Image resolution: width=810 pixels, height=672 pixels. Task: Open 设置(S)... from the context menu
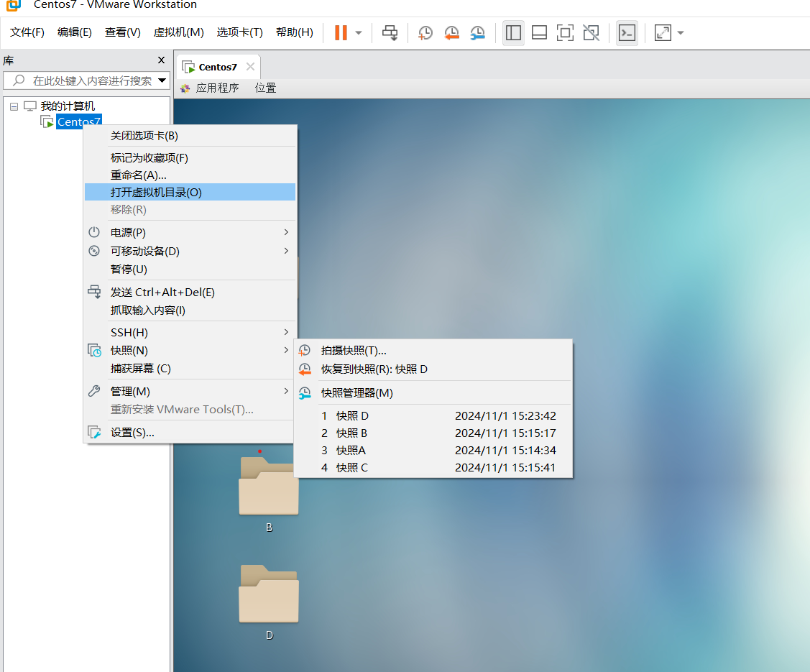[x=190, y=433]
